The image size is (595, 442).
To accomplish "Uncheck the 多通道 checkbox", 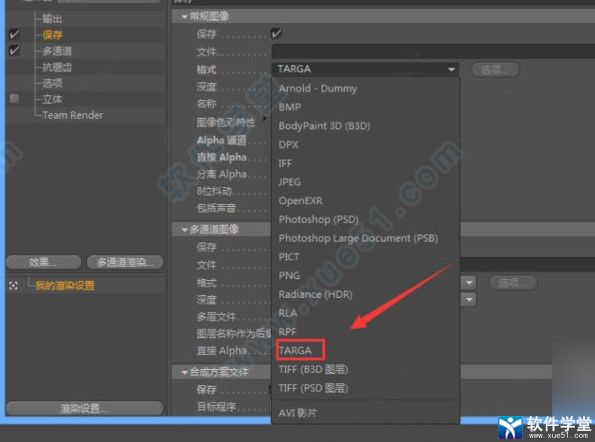I will click(x=14, y=50).
